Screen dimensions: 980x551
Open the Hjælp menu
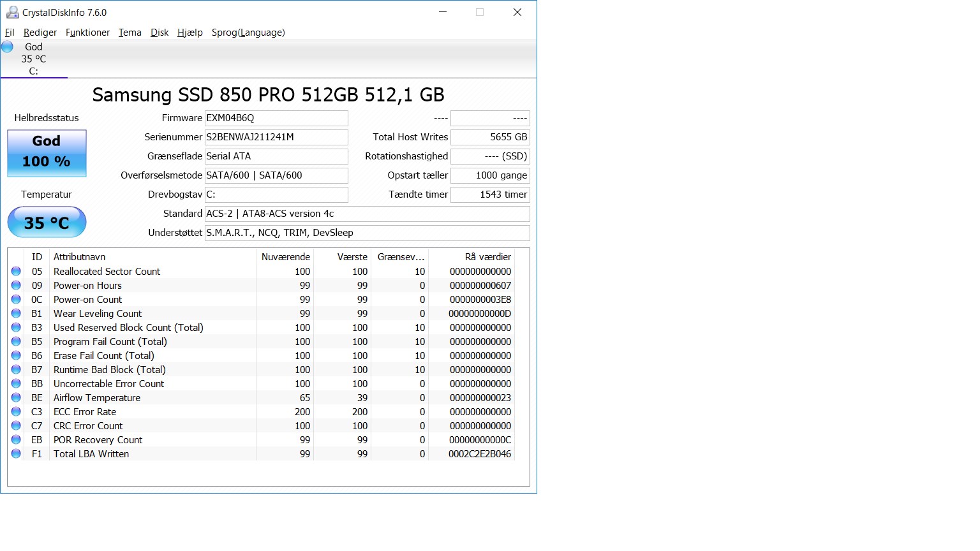pos(190,33)
